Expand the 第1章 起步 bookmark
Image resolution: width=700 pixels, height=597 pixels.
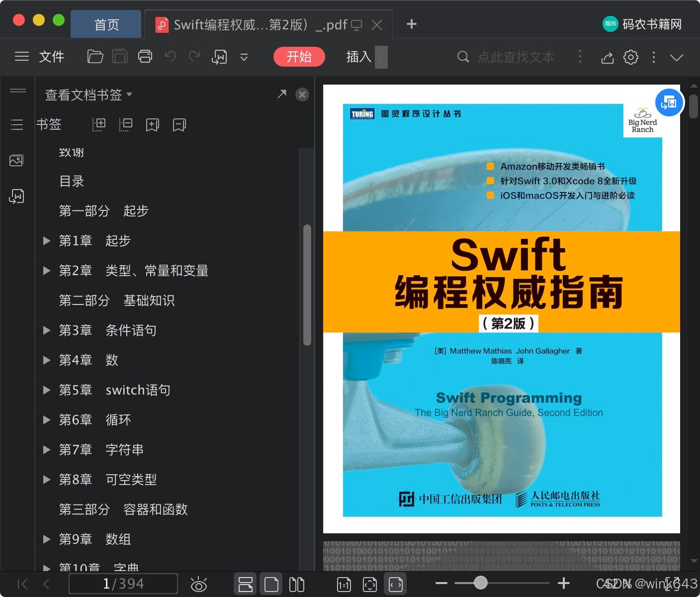point(47,241)
